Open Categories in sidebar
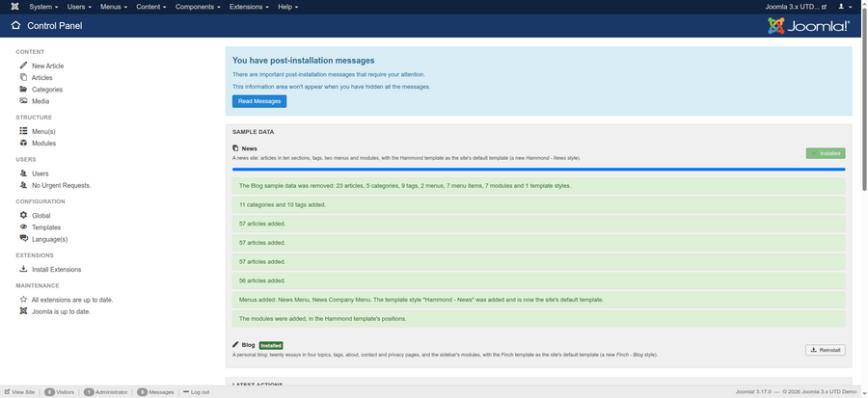The width and height of the screenshot is (868, 398). coord(47,90)
